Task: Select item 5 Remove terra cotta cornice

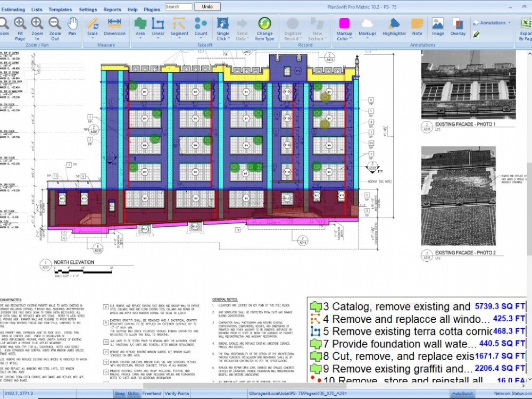Action: [417, 331]
